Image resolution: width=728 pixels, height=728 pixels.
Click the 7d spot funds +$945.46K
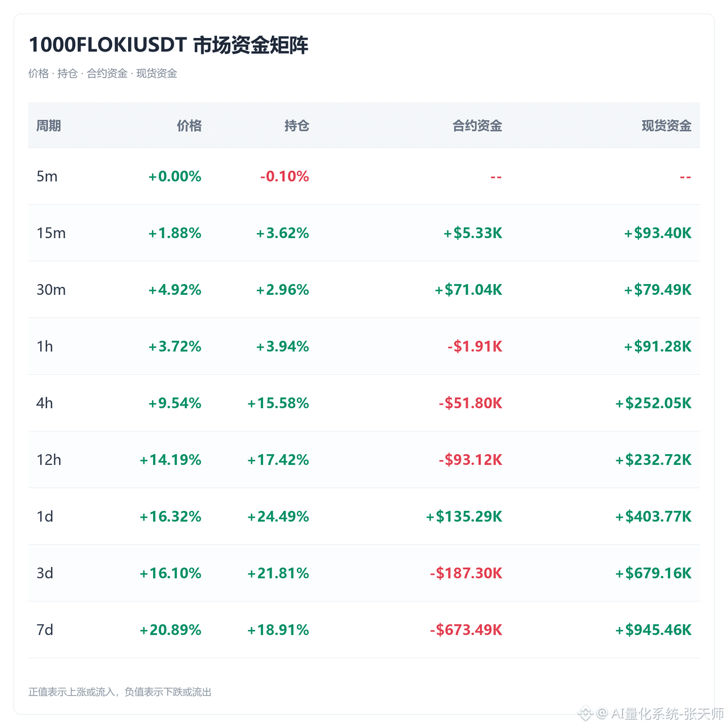(x=653, y=630)
